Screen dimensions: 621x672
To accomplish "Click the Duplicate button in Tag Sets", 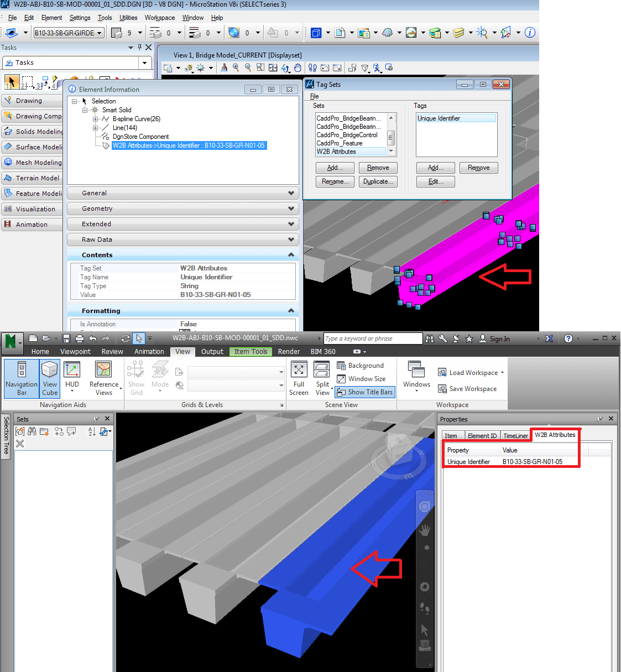I will click(378, 181).
